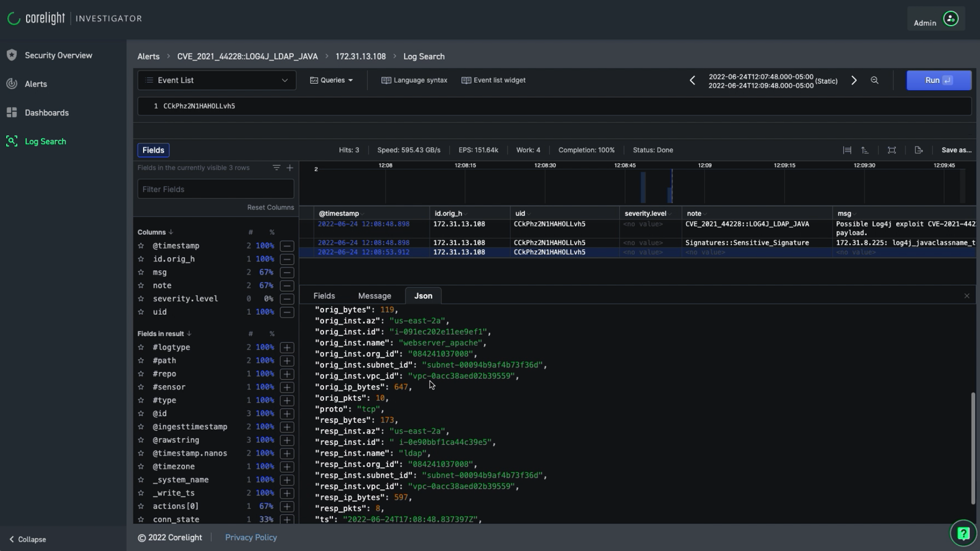The image size is (980, 551).
Task: Select the Json detail tab
Action: tap(423, 296)
